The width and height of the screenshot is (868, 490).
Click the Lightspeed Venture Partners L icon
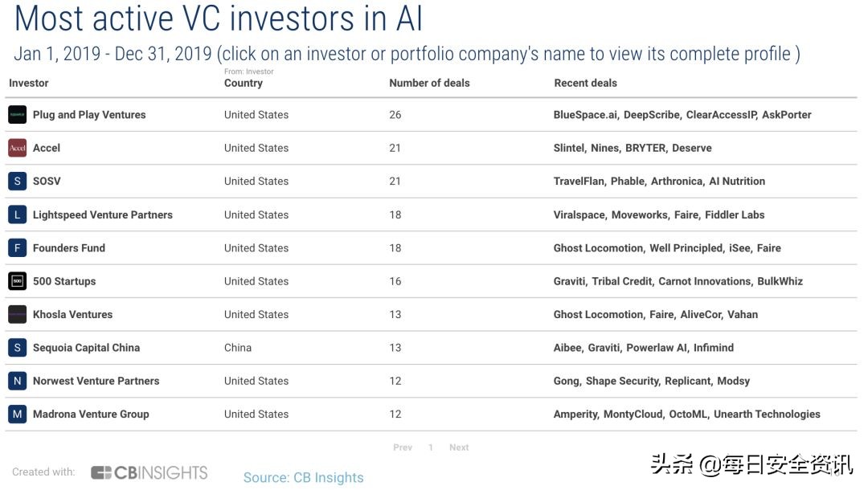pyautogui.click(x=18, y=214)
